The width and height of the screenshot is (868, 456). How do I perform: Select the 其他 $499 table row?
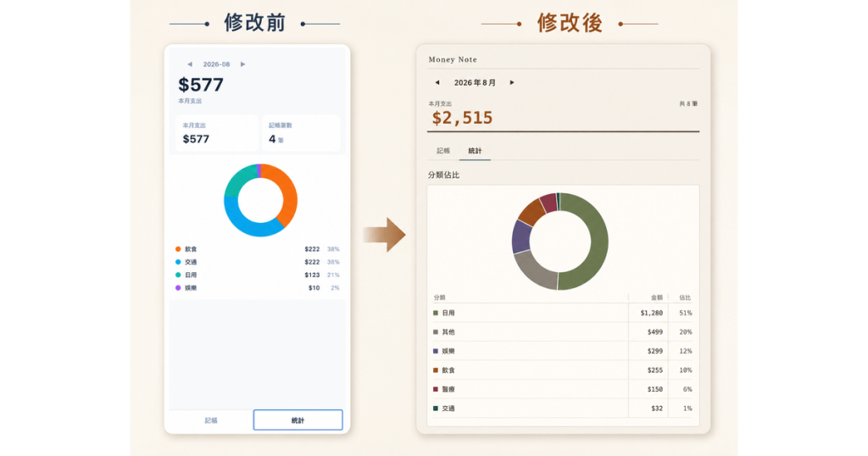(x=563, y=332)
